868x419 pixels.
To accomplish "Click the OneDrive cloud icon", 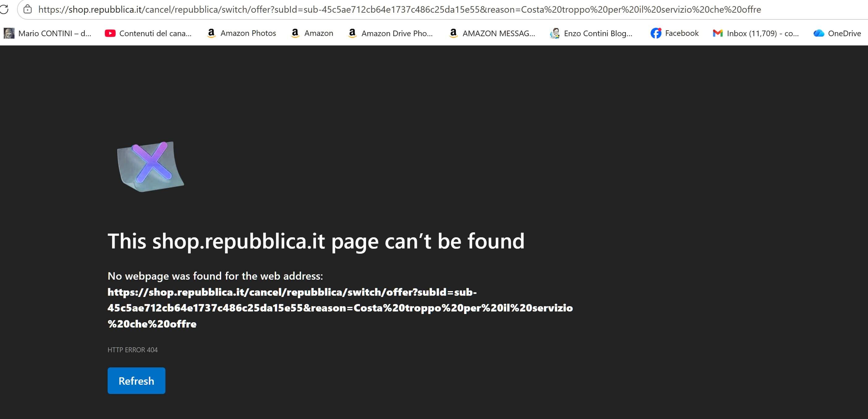I will [x=819, y=33].
